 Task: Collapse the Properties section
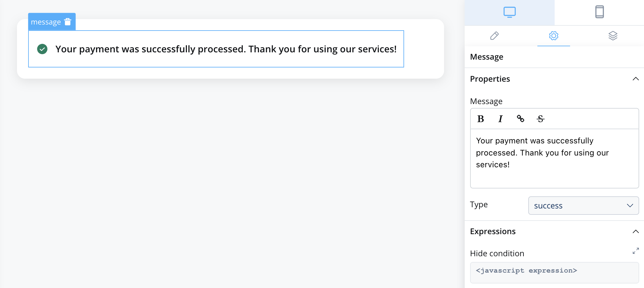tap(636, 79)
